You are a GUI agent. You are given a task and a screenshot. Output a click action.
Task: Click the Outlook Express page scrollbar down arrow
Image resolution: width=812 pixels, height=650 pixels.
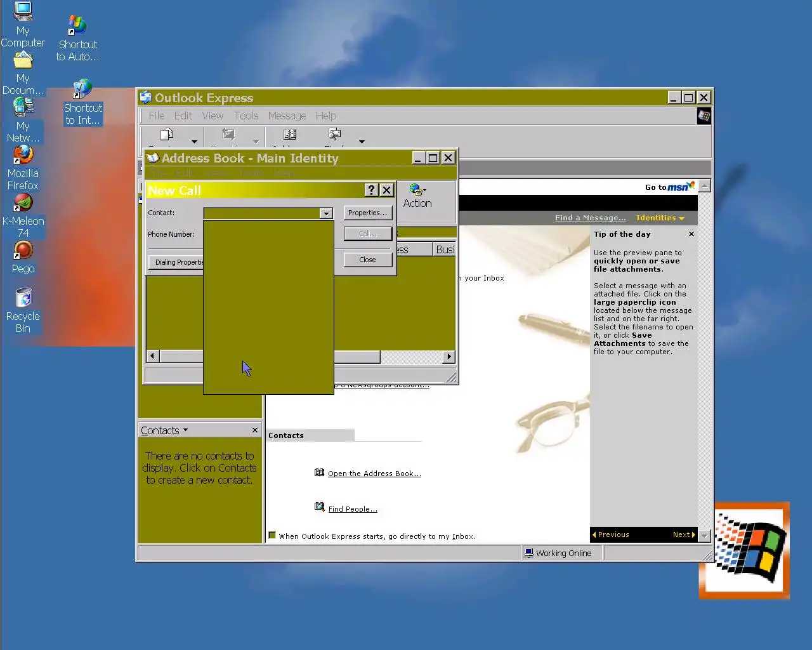tap(704, 536)
